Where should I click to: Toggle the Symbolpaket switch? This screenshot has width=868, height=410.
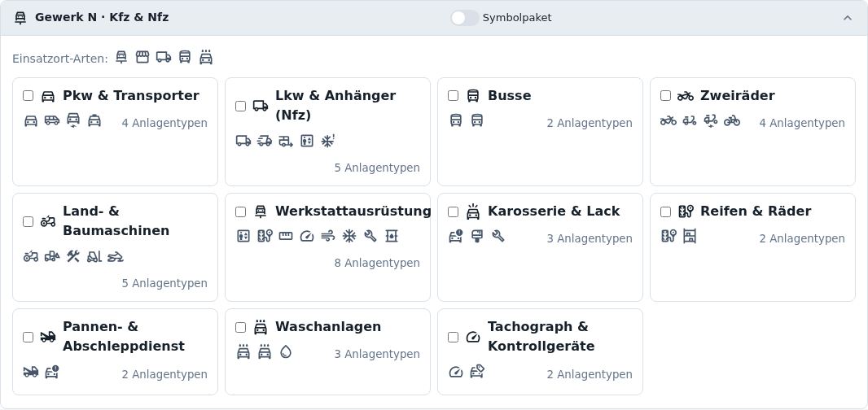point(464,18)
